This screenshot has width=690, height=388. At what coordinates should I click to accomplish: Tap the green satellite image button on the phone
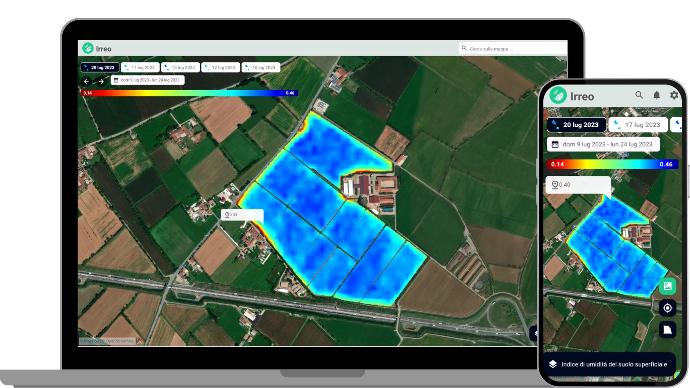(668, 286)
